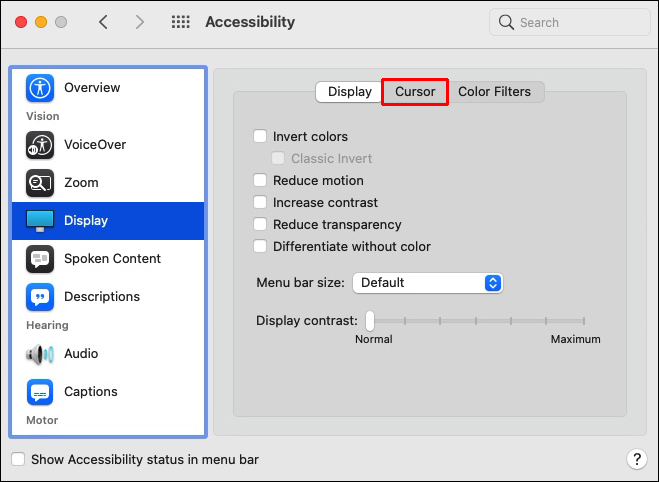The image size is (659, 482).
Task: Select the VoiceOver icon in sidebar
Action: [40, 145]
